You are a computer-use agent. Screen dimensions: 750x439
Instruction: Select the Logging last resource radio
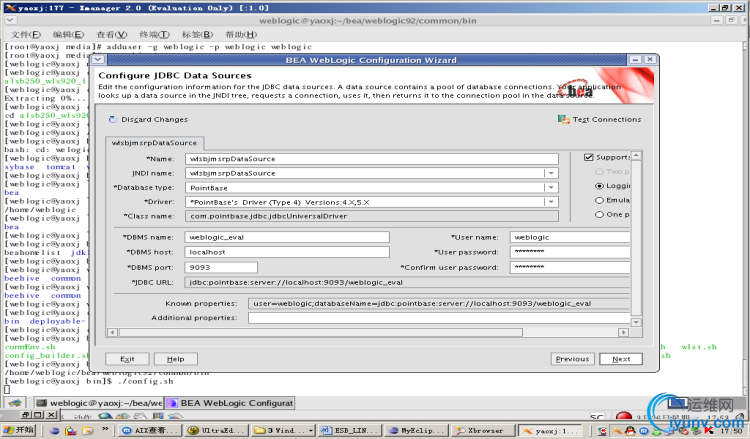pyautogui.click(x=599, y=186)
